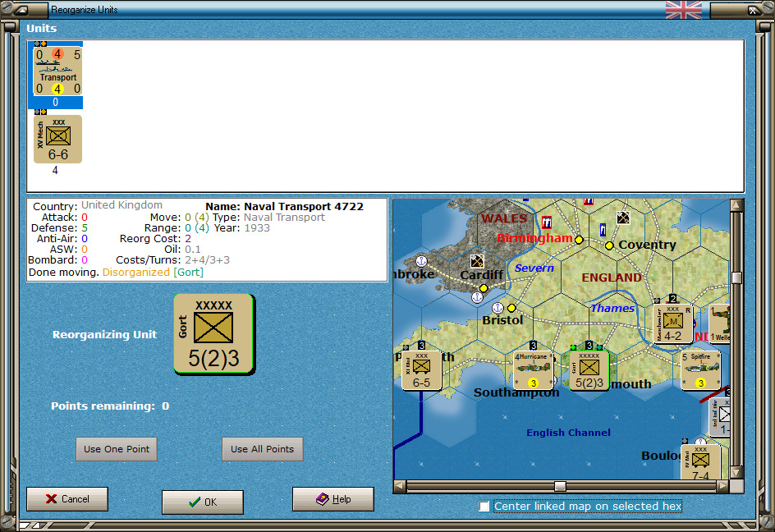Click the Year value 1933

coord(256,228)
